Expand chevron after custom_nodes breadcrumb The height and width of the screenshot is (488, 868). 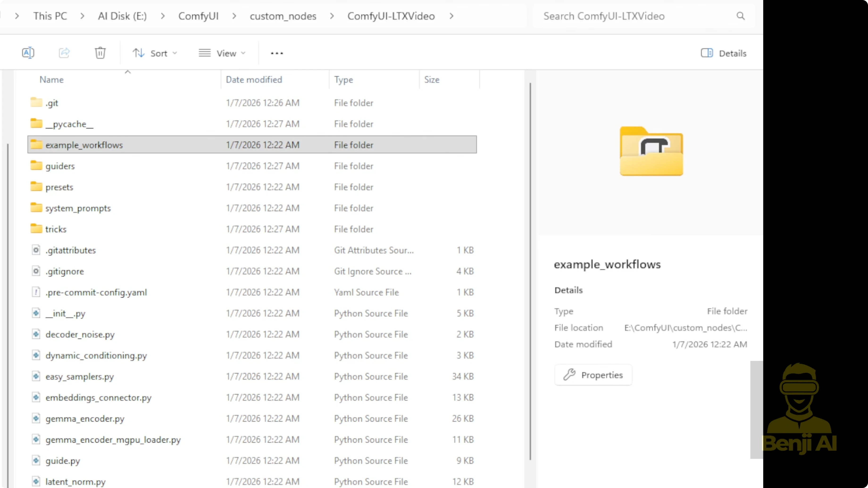click(332, 16)
